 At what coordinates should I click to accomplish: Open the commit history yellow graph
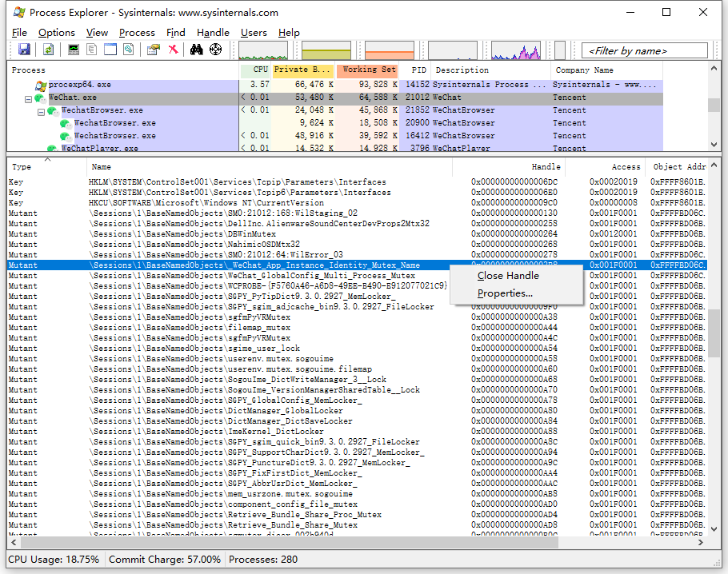point(326,50)
